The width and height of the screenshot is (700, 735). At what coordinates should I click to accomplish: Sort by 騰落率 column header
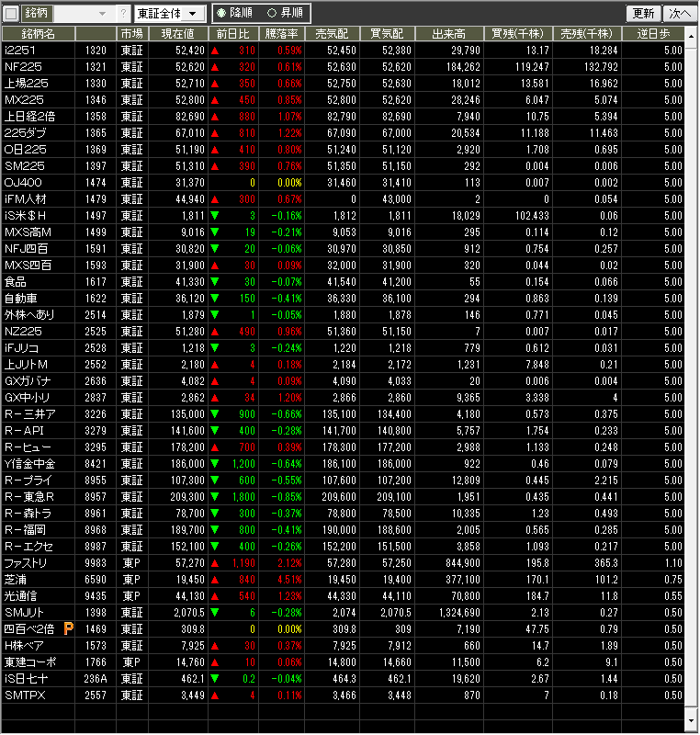(281, 33)
